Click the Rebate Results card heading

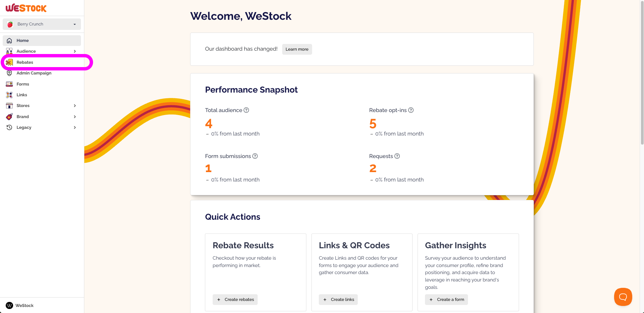coord(243,246)
